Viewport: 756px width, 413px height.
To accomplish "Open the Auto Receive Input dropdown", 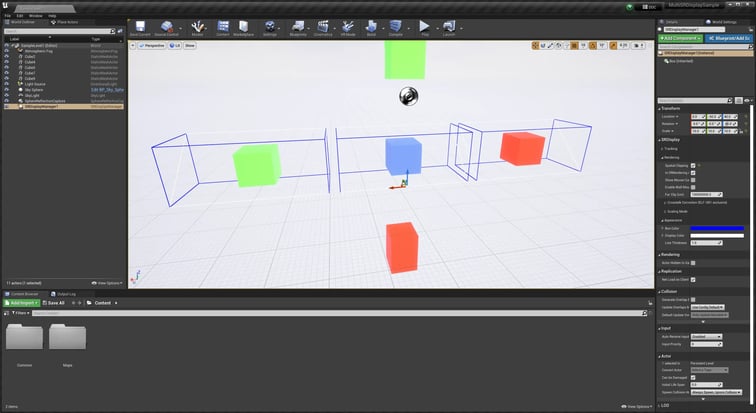I will pos(705,336).
